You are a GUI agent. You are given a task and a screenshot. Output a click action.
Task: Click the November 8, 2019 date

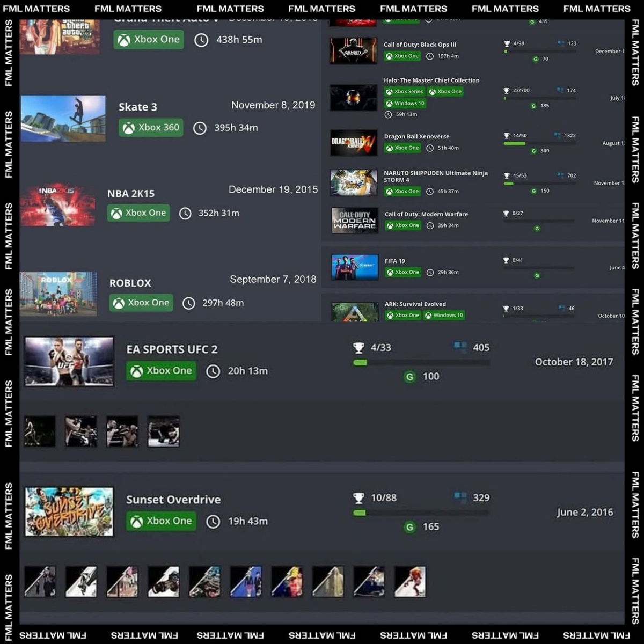click(273, 105)
